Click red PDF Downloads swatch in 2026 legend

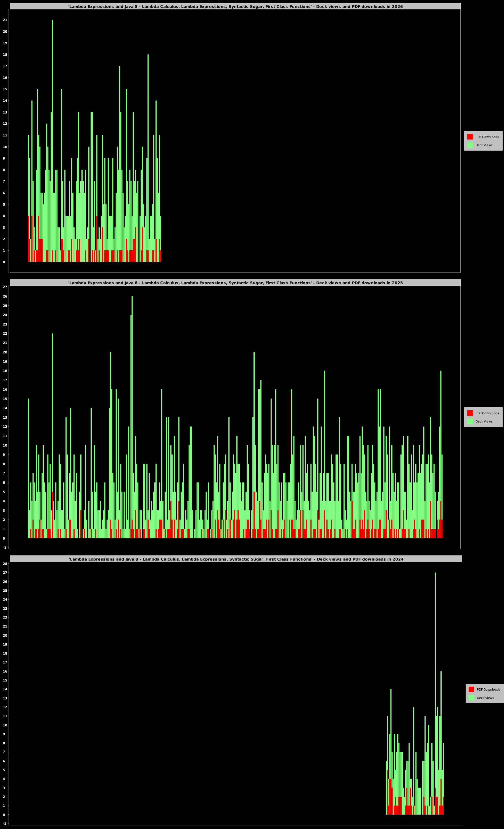click(470, 137)
